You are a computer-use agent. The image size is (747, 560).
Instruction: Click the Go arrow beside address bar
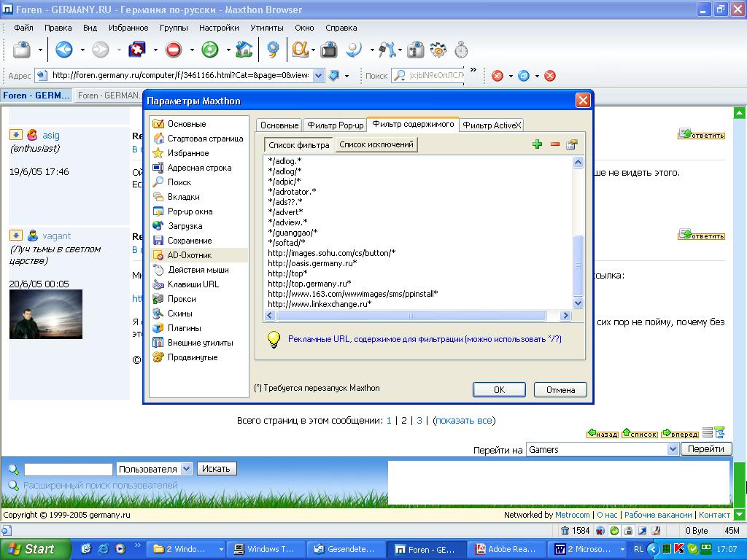[x=334, y=75]
